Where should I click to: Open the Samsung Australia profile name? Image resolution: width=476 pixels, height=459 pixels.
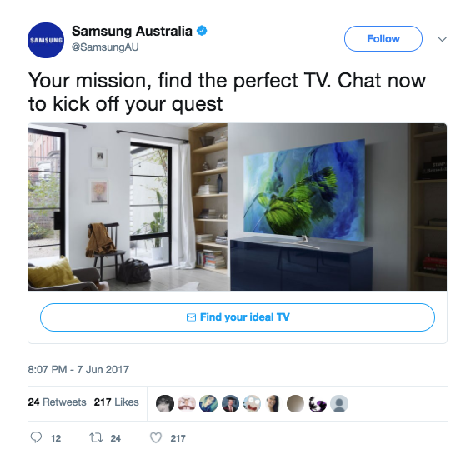tap(132, 31)
